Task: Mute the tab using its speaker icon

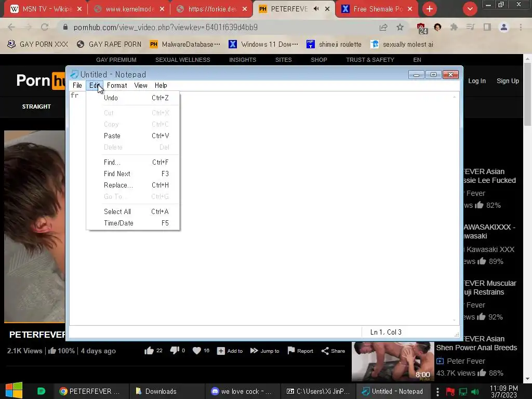Action: 316,9
